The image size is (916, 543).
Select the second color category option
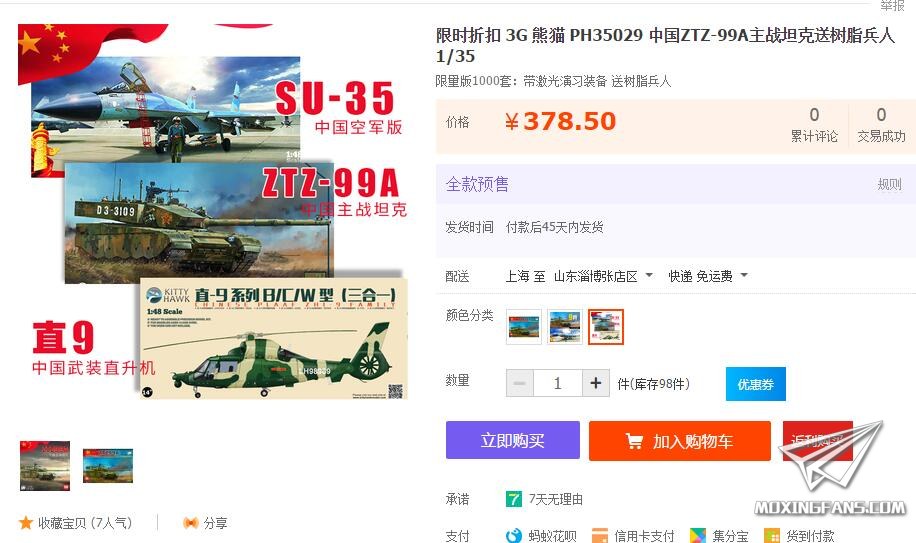click(x=565, y=327)
